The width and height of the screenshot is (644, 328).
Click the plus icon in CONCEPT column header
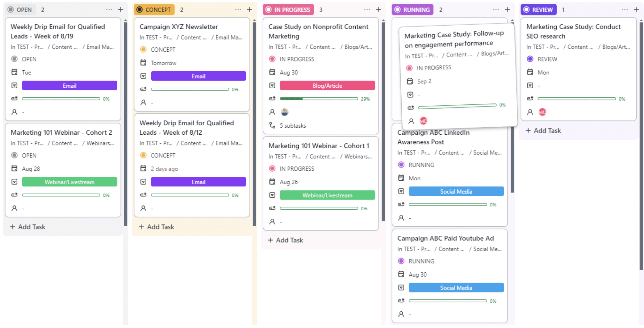249,10
